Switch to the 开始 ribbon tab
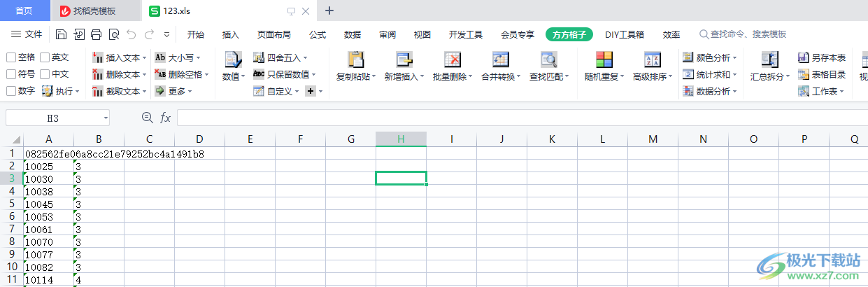The height and width of the screenshot is (287, 868). (196, 34)
